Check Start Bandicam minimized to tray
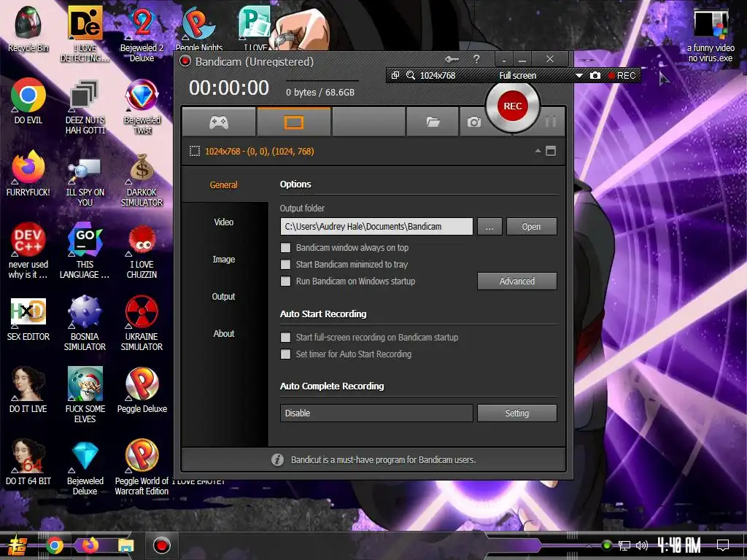 pyautogui.click(x=285, y=264)
